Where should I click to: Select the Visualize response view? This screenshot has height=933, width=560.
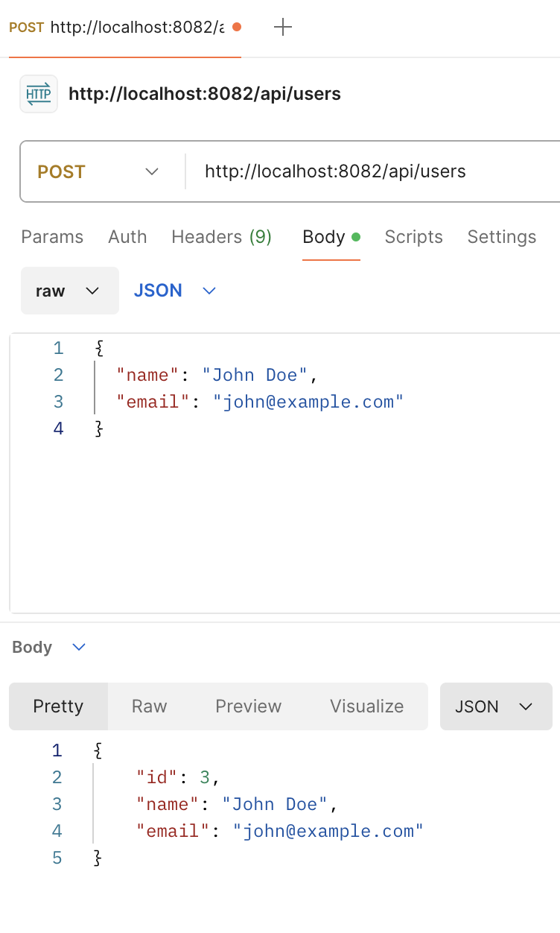[367, 706]
